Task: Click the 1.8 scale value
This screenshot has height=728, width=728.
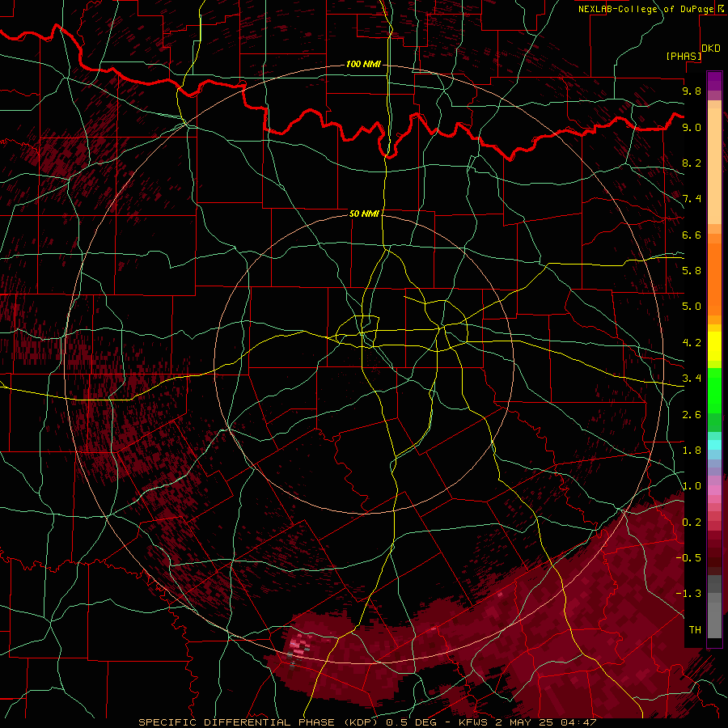Action: coord(692,451)
